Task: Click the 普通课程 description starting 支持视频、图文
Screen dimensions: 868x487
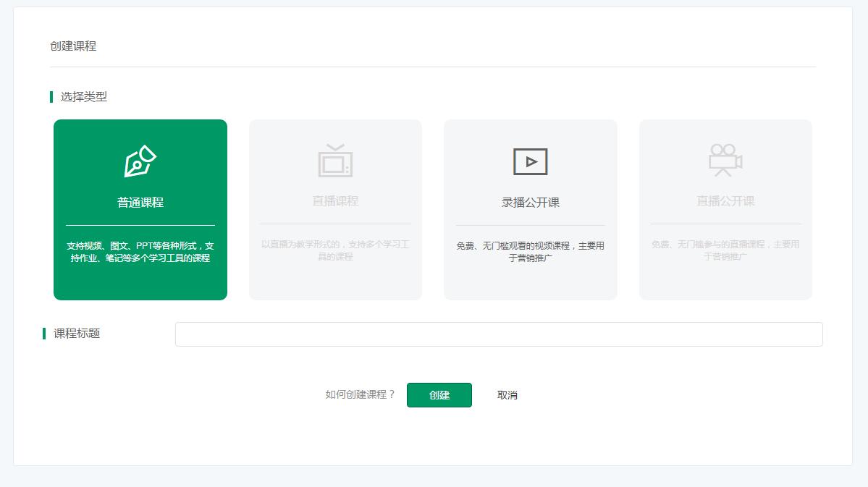Action: tap(140, 252)
